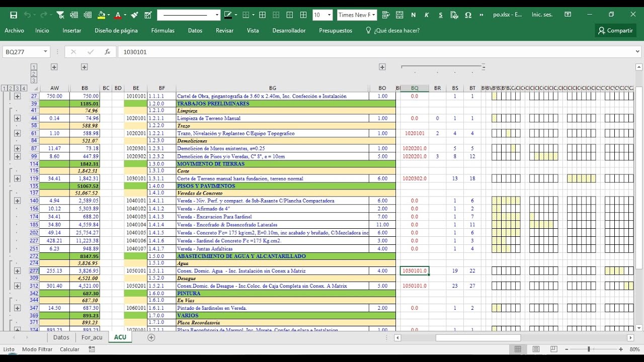The image size is (644, 362).
Task: Switch to Normal view in the status bar
Action: click(x=518, y=349)
